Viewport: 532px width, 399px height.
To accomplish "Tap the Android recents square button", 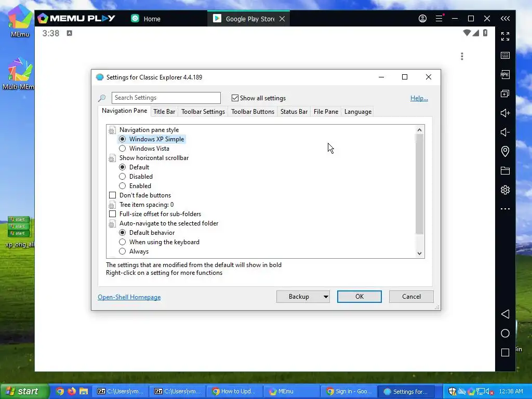I will pyautogui.click(x=505, y=353).
